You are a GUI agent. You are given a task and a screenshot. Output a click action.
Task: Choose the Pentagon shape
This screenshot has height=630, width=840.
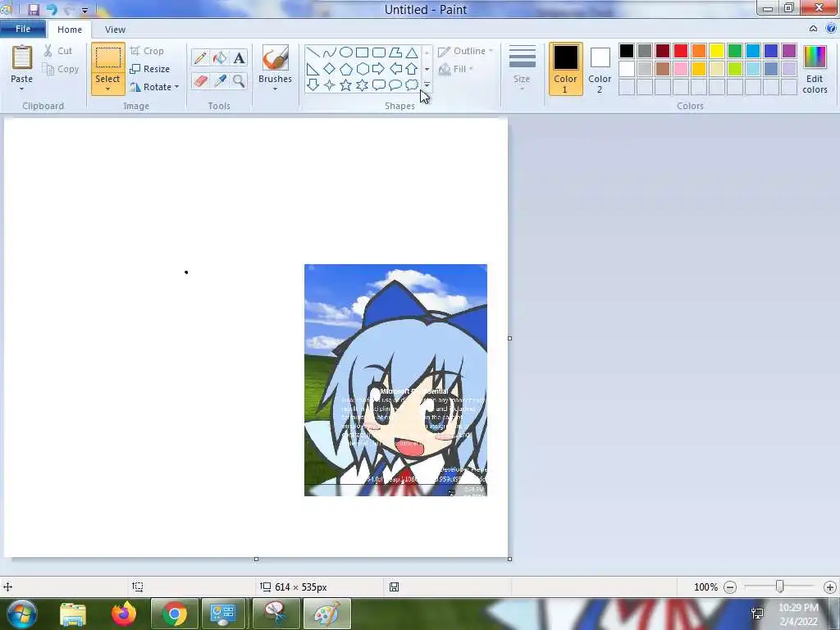[346, 69]
